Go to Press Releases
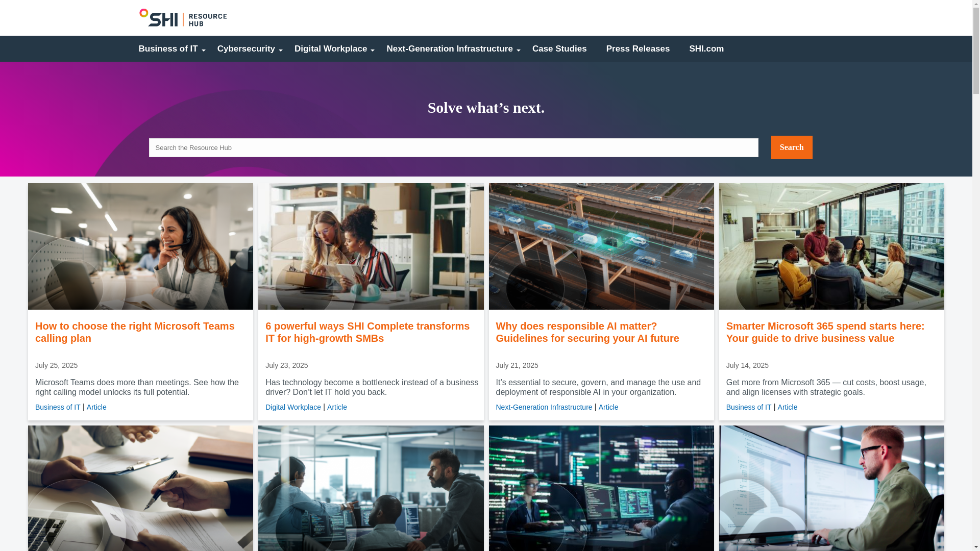This screenshot has height=551, width=980. [638, 49]
